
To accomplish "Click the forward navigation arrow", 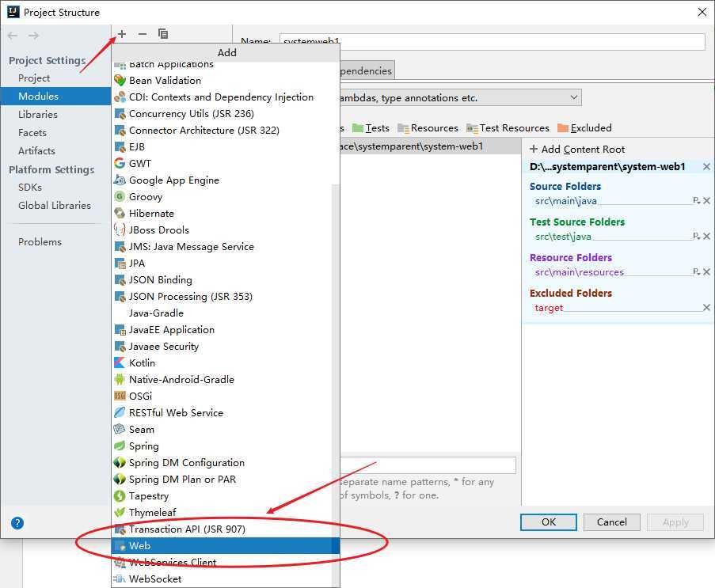I will [x=34, y=36].
